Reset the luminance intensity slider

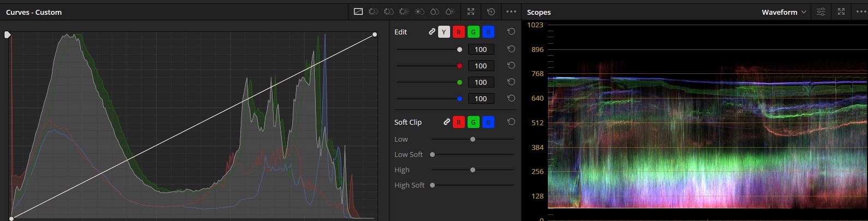pos(511,49)
